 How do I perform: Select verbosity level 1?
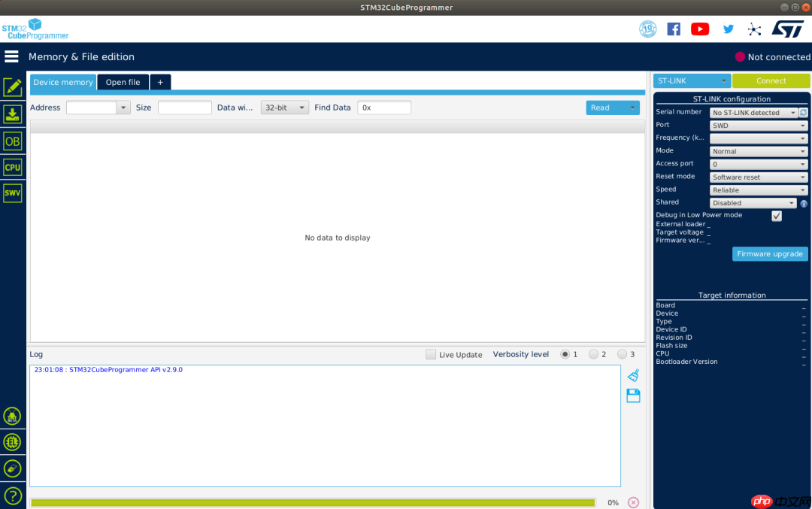(565, 354)
